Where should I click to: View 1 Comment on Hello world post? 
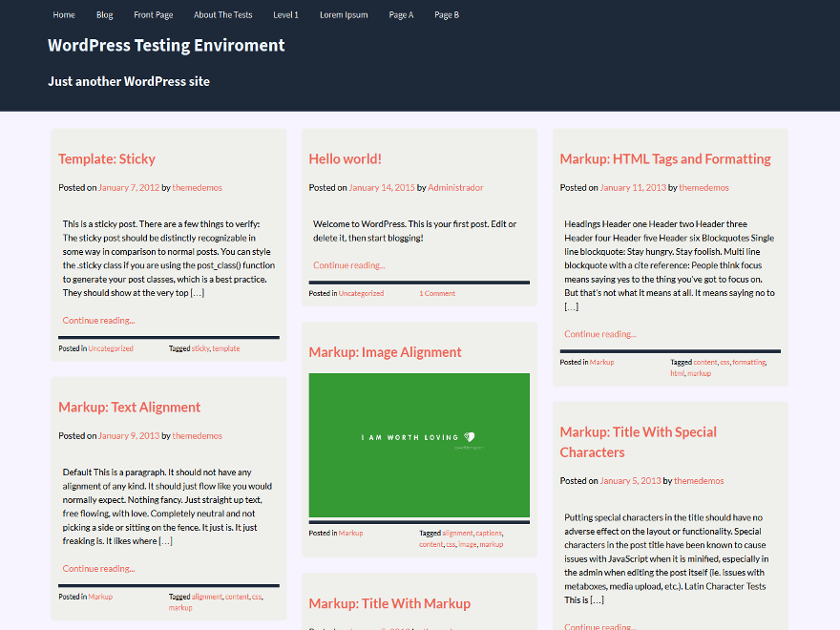(x=437, y=293)
